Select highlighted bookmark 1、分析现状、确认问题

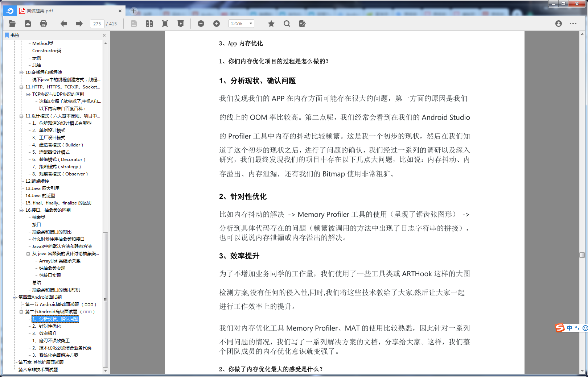[55, 319]
